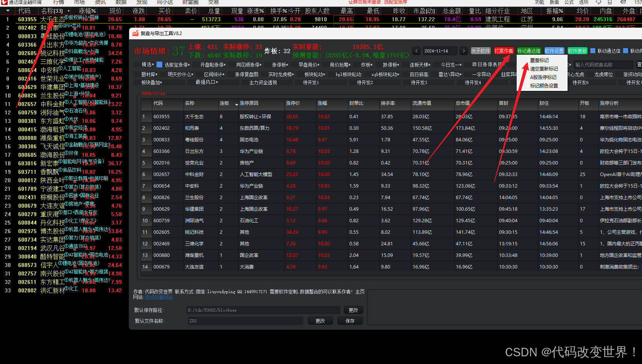Go to next date with the right arrow
642x364 pixels.
[x=464, y=51]
